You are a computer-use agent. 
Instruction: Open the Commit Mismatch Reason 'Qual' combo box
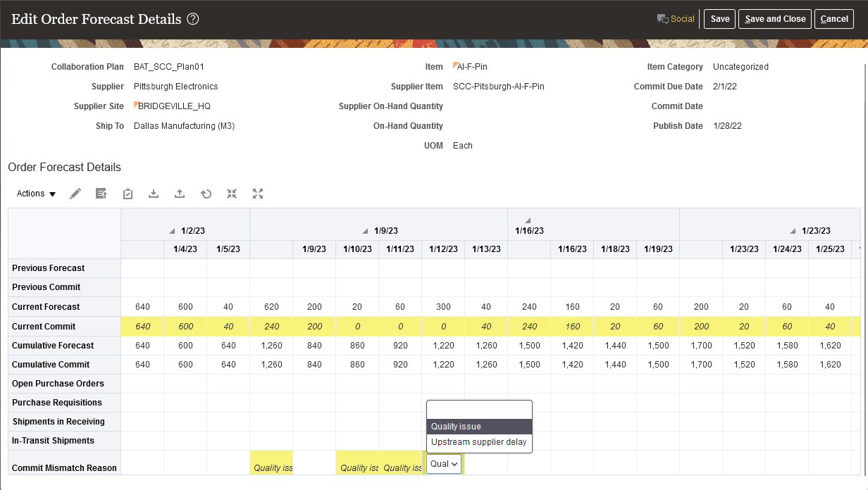point(444,464)
